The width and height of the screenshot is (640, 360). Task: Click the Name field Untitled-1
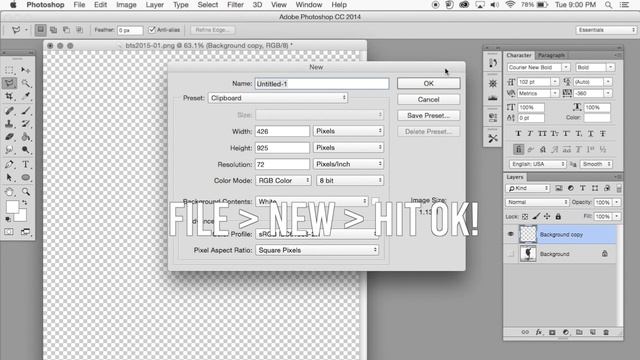click(x=322, y=84)
